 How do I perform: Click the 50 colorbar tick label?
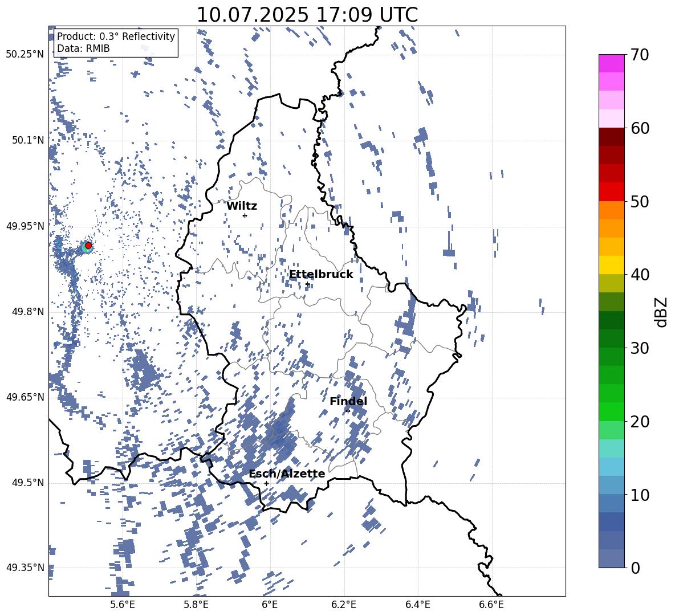[640, 202]
